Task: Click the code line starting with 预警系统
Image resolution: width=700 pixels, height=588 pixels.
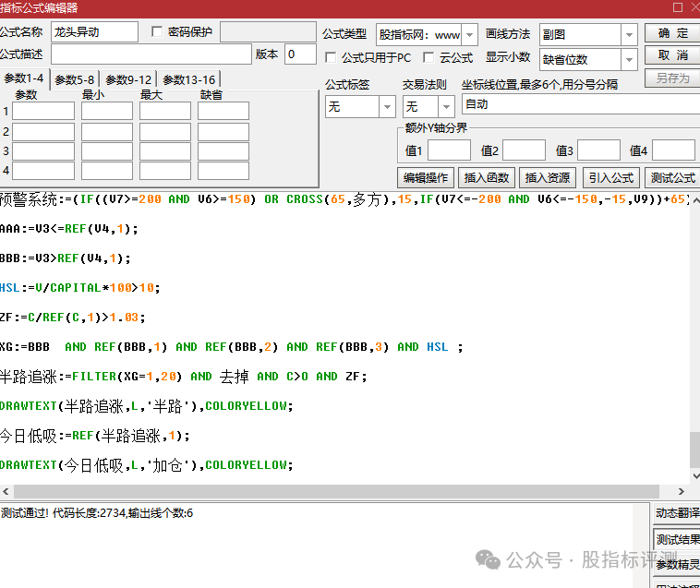Action: (x=344, y=199)
